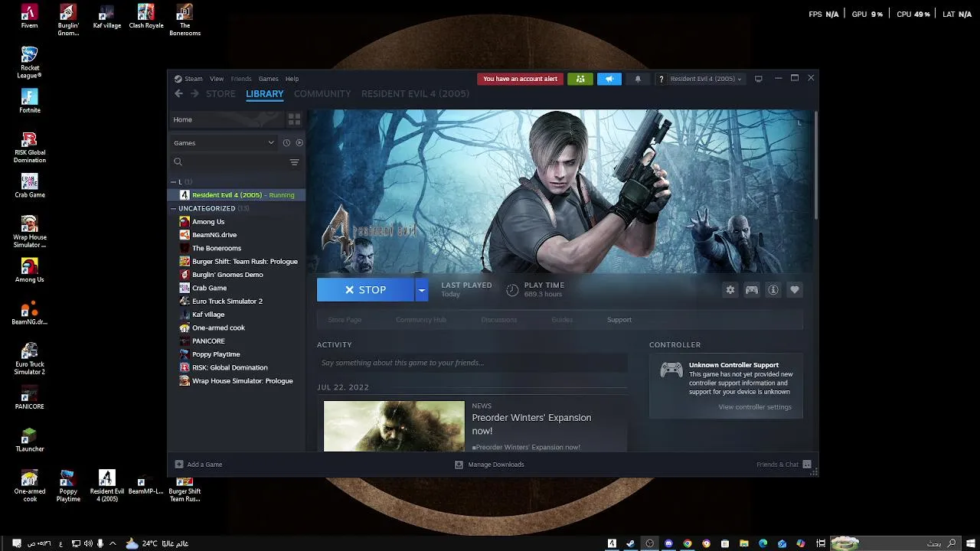Click Discord icon in the taskbar
Screen dimensions: 980x551
pyautogui.click(x=668, y=543)
